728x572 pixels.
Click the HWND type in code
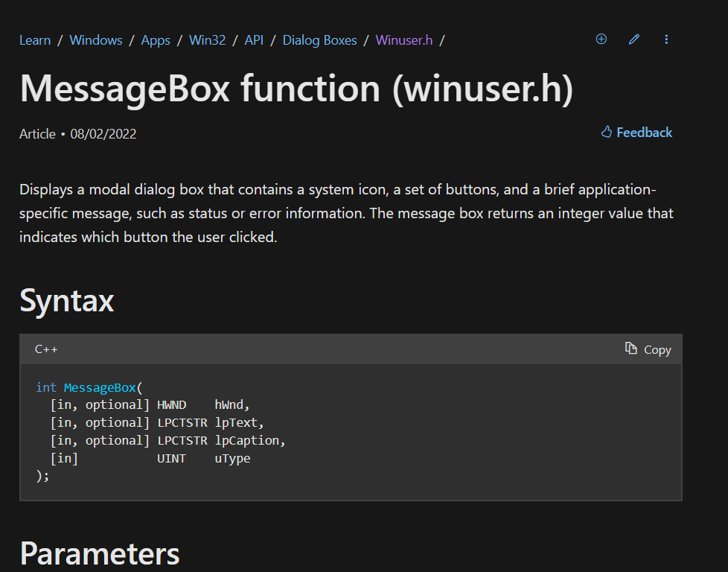coord(171,404)
